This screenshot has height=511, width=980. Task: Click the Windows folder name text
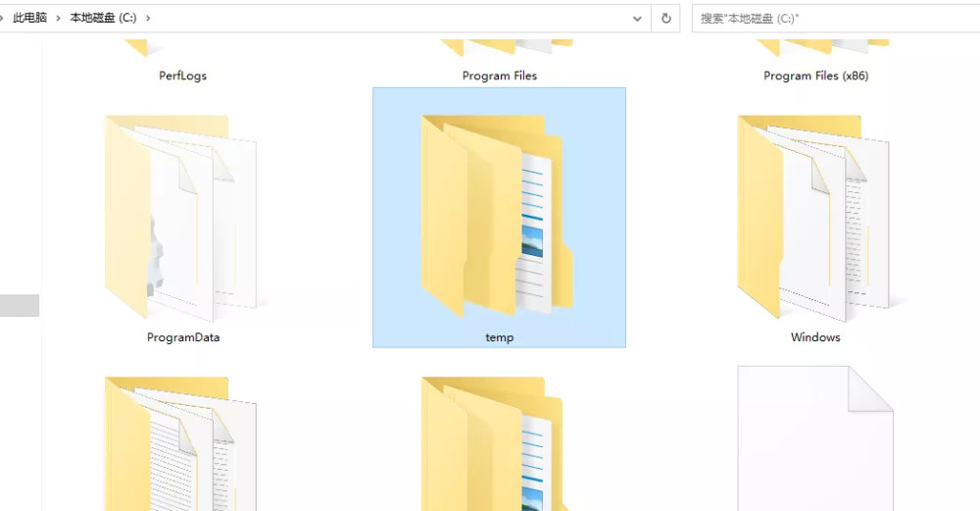(x=815, y=337)
